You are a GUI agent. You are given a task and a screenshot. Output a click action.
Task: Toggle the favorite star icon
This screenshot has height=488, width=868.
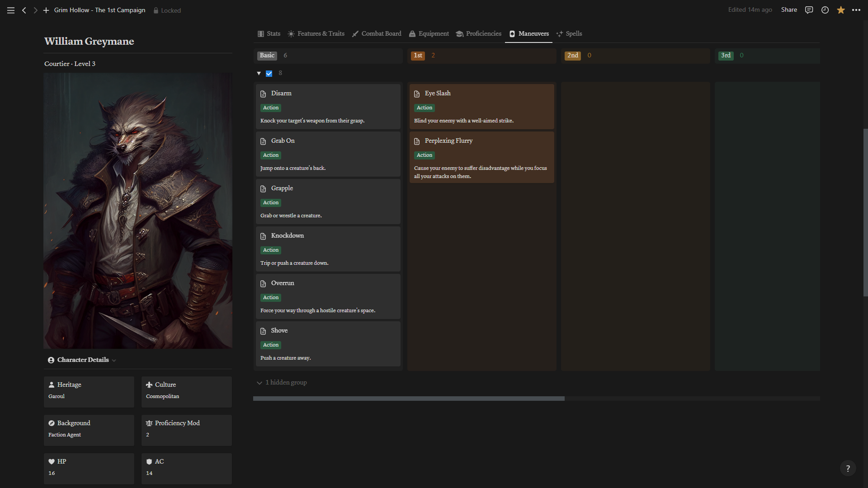coord(840,10)
